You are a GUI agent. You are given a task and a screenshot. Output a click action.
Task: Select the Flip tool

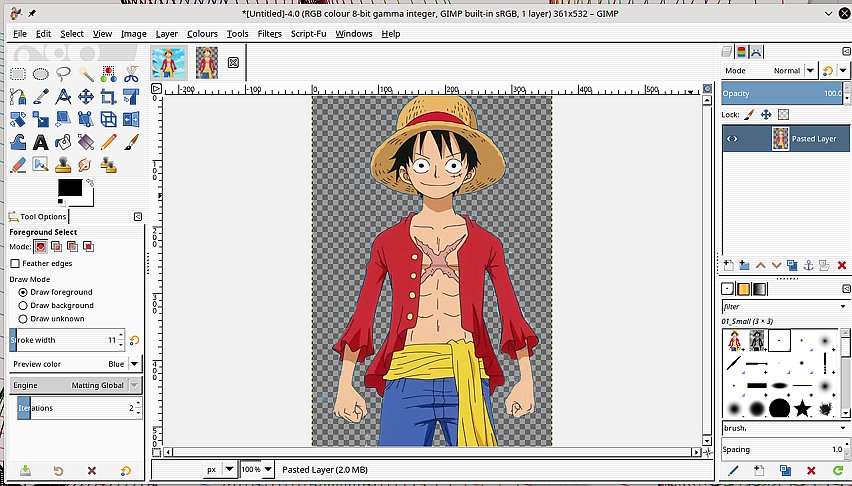pos(131,119)
